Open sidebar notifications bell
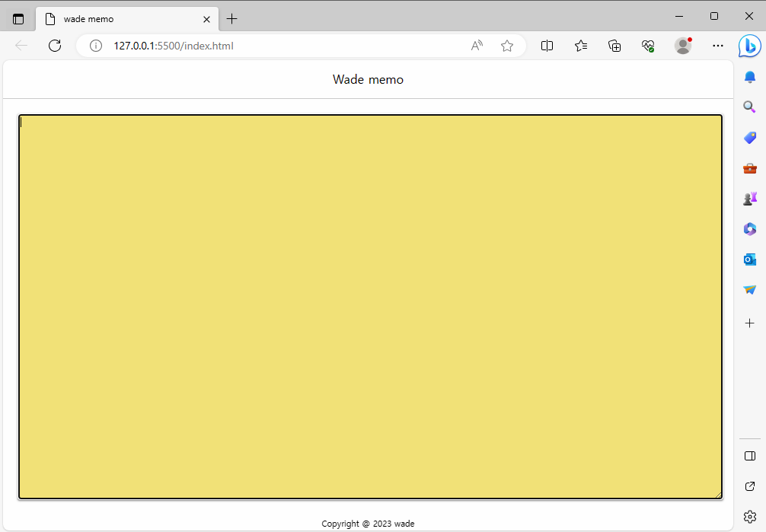Viewport: 766px width, 532px height. point(750,77)
